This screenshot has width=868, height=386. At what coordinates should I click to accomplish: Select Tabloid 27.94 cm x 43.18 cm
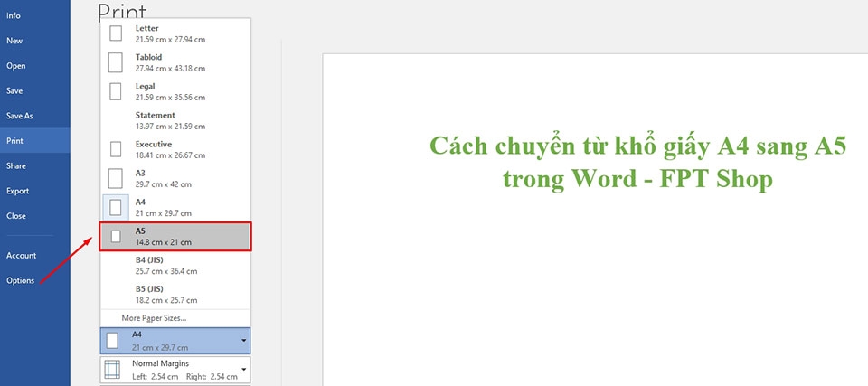tap(175, 62)
